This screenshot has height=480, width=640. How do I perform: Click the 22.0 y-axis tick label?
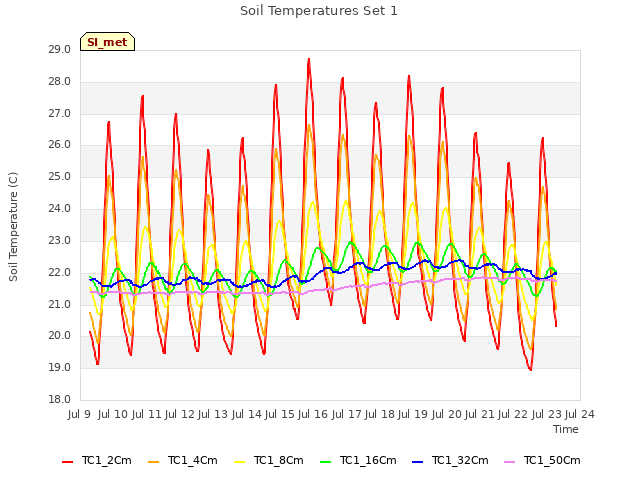click(60, 272)
